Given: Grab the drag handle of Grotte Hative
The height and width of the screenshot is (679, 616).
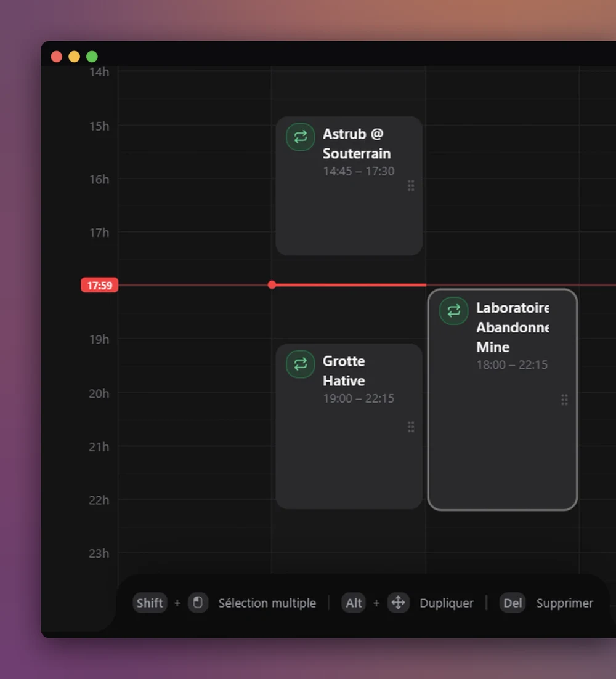Looking at the screenshot, I should [x=411, y=427].
